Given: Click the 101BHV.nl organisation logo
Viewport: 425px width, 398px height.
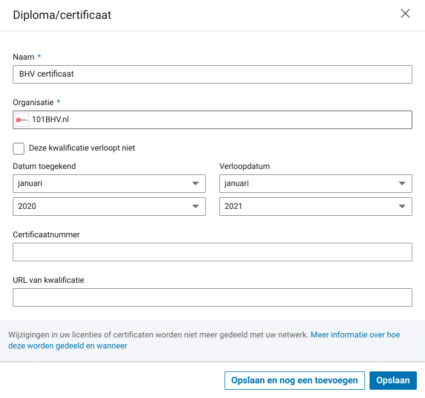Looking at the screenshot, I should 22,120.
